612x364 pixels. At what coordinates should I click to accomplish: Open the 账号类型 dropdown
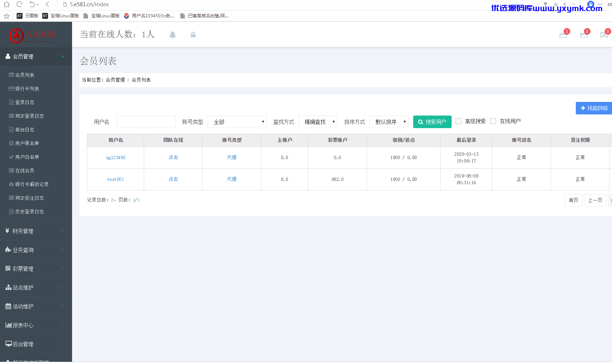pyautogui.click(x=237, y=122)
